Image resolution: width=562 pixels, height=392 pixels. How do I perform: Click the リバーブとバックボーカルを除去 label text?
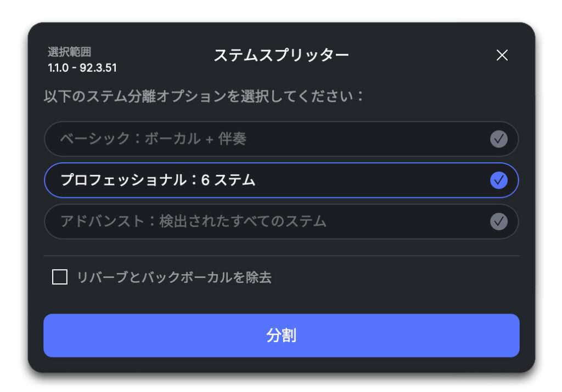click(x=174, y=277)
